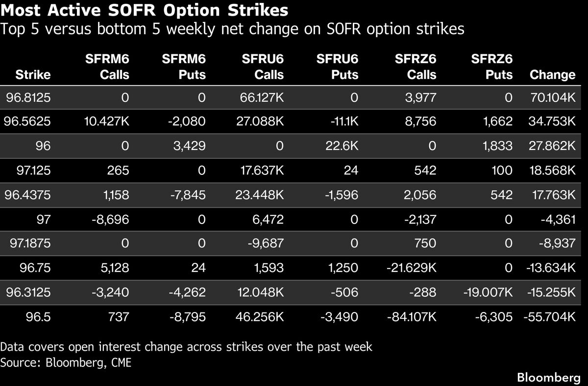Select the 96.8125 strike row label
The height and width of the screenshot is (386, 588).
[x=28, y=98]
